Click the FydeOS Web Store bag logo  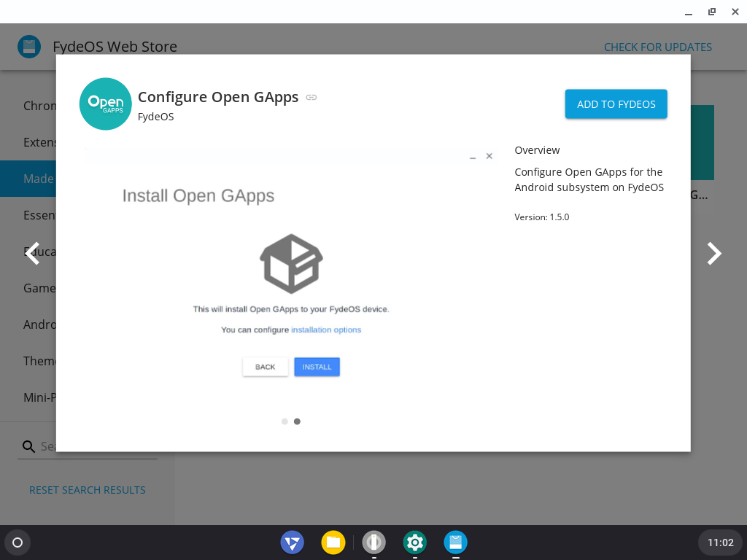click(x=29, y=47)
